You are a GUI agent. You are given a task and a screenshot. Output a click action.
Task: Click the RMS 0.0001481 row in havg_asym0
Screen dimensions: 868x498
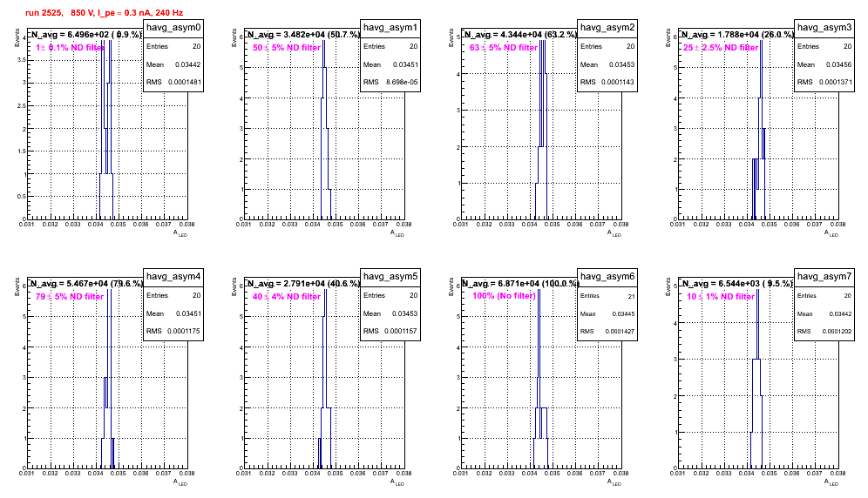[x=173, y=82]
